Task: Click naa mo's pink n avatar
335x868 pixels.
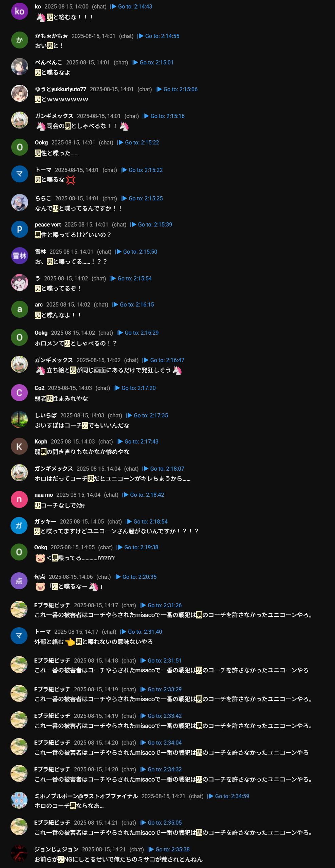Action: pos(19,499)
